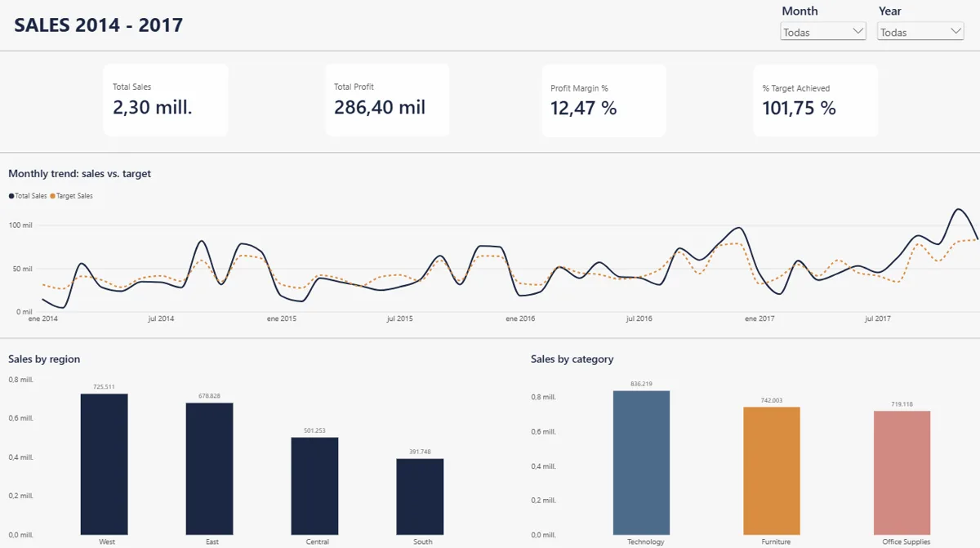Click the ene 2015 axis label
Screen dimensions: 980x548
(x=282, y=319)
